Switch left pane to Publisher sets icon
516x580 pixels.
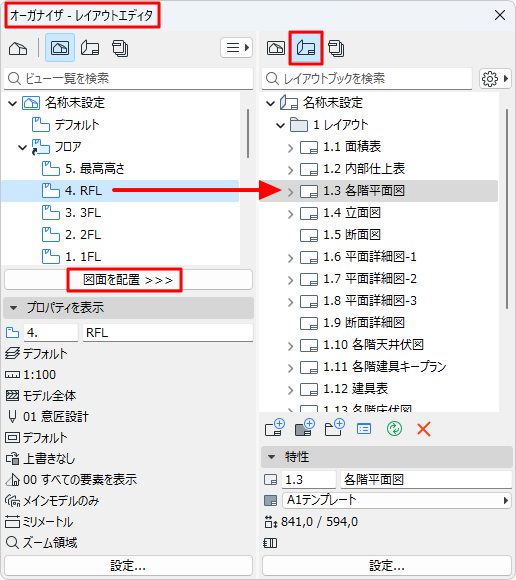tap(120, 48)
